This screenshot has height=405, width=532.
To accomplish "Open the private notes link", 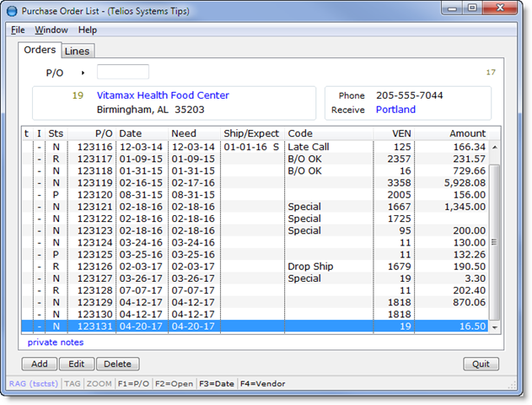I will (x=56, y=343).
